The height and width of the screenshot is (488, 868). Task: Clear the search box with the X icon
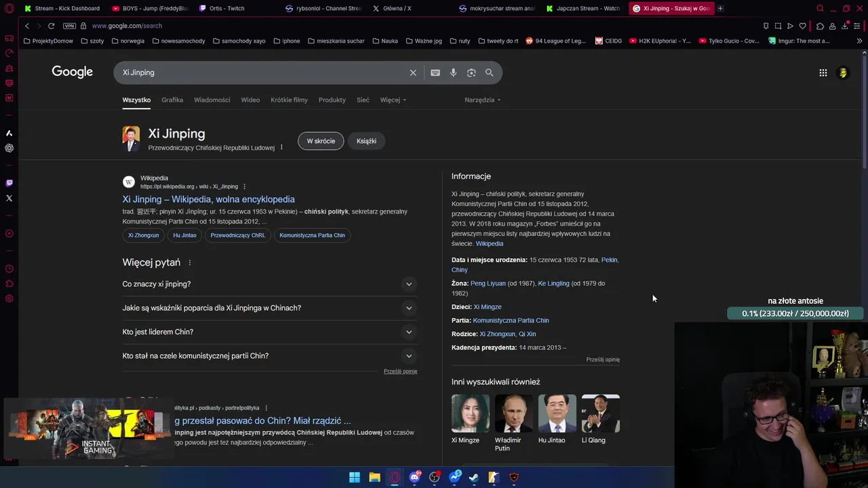413,73
